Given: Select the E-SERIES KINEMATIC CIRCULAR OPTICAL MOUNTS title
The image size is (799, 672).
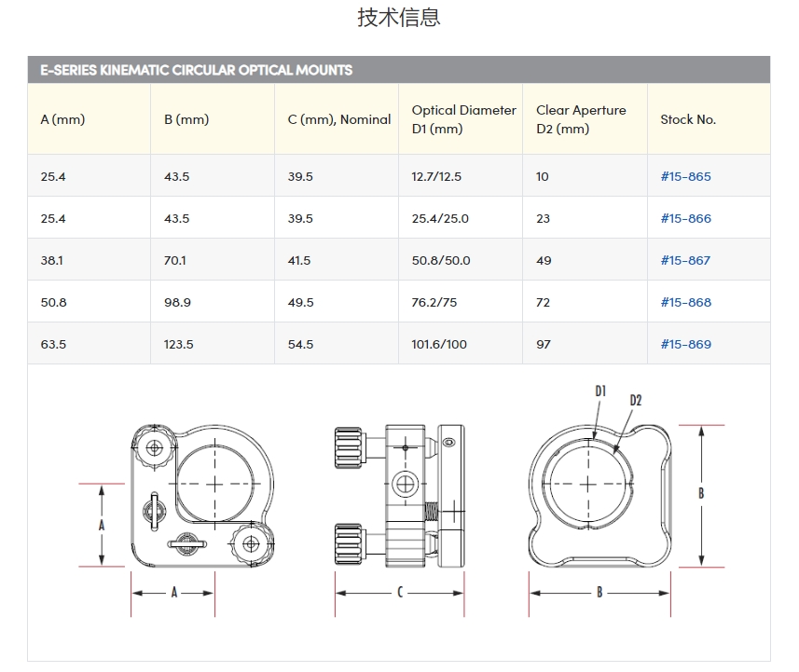Looking at the screenshot, I should pos(196,70).
